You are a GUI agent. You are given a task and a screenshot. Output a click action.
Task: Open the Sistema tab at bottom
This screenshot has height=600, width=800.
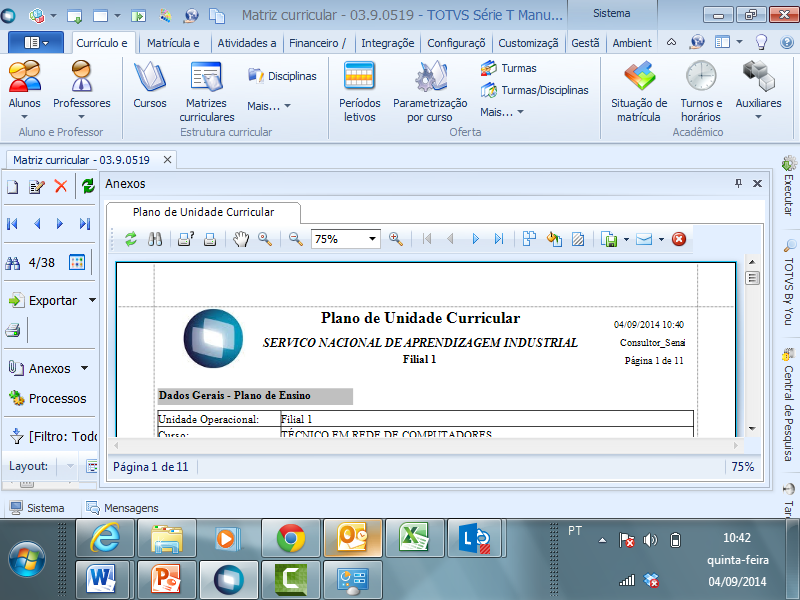pyautogui.click(x=37, y=508)
